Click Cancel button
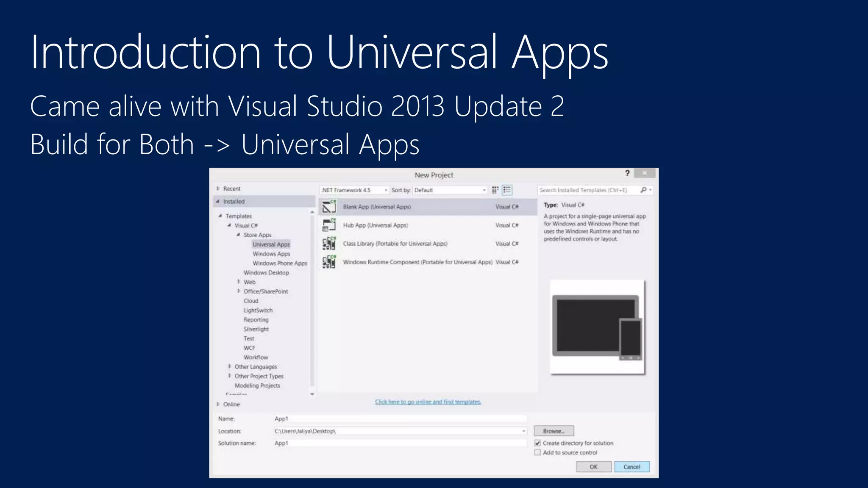868x488 pixels. click(x=632, y=467)
